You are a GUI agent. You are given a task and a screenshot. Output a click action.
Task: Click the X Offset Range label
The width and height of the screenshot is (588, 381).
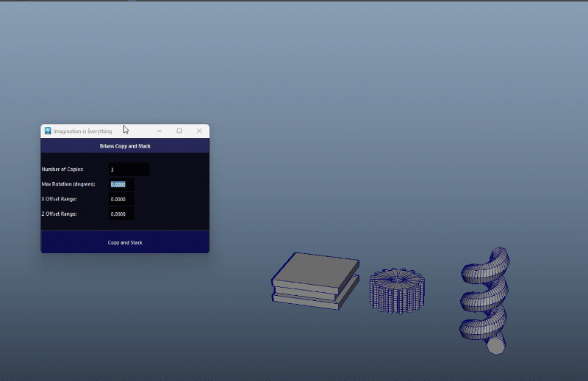click(x=59, y=199)
